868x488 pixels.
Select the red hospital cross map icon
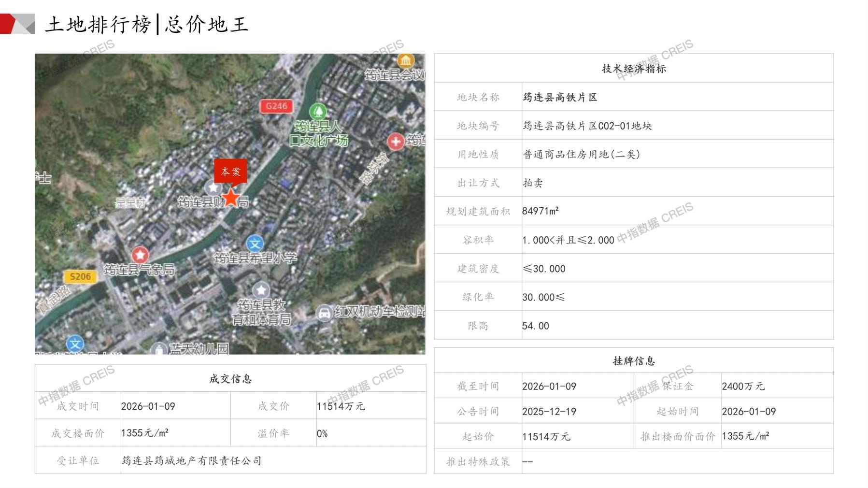pyautogui.click(x=396, y=142)
